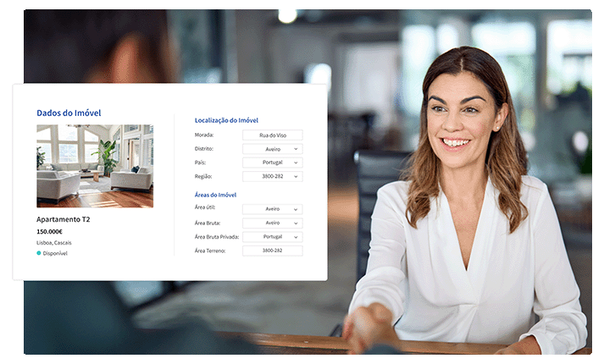
Task: Open the living room property photo
Action: 95,166
